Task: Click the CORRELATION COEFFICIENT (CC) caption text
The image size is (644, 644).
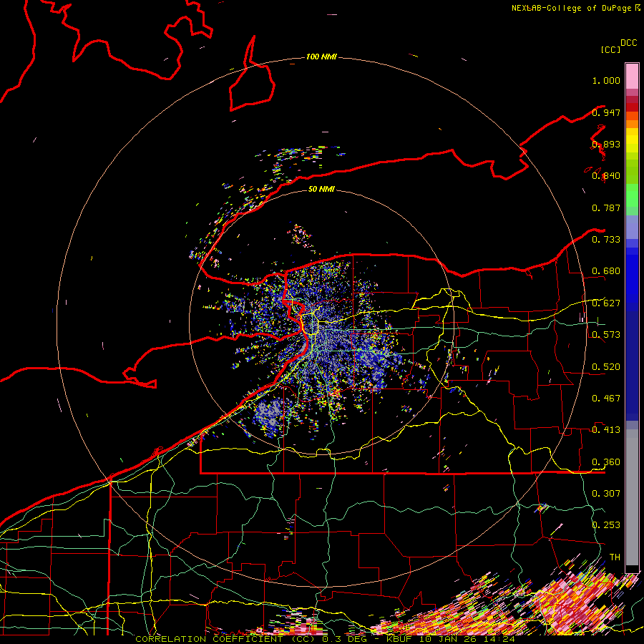Action: [225, 639]
